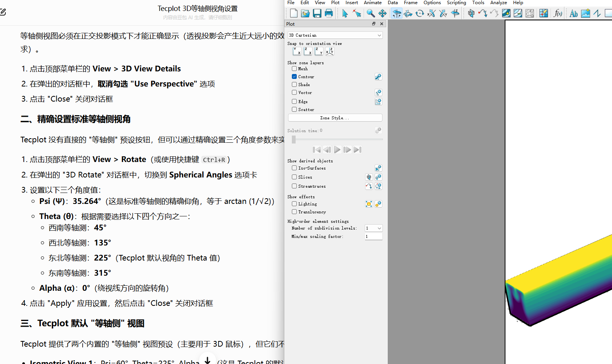612x364 pixels.
Task: Turn on the Translucency effect
Action: tap(294, 212)
